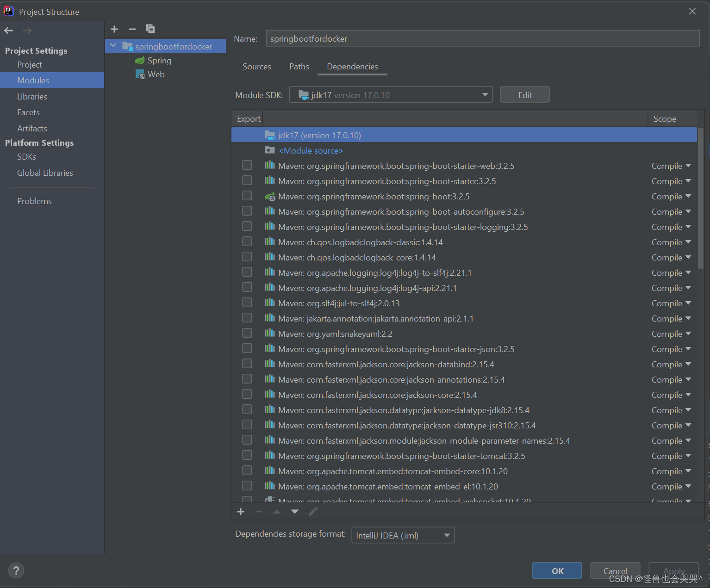The height and width of the screenshot is (588, 710).
Task: Enable export for jackson-datatype-jsr310
Action: point(247,425)
